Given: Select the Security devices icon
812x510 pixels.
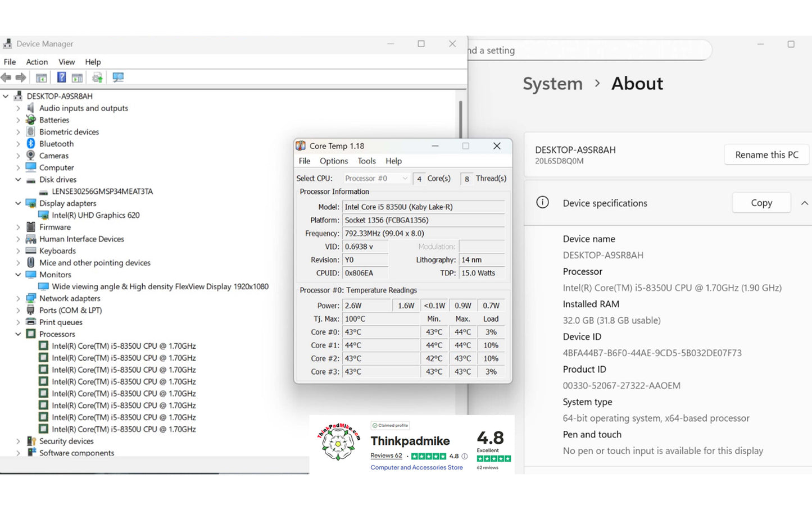Looking at the screenshot, I should click(x=31, y=441).
